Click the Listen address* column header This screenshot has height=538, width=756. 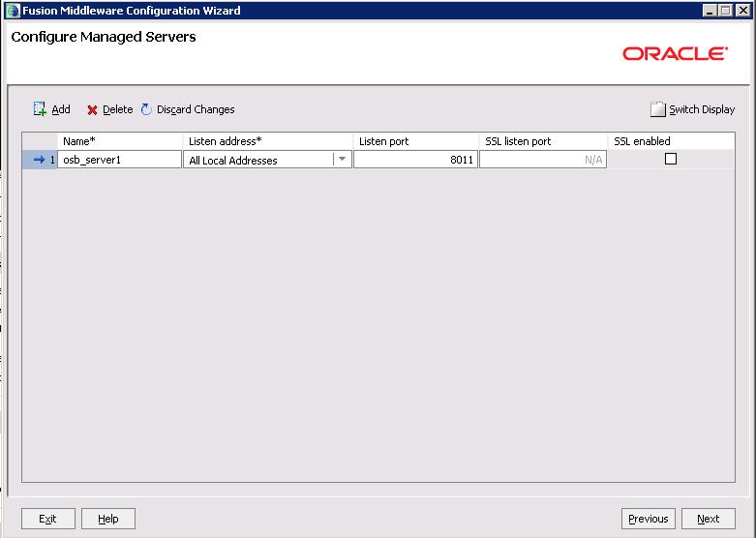click(x=267, y=141)
